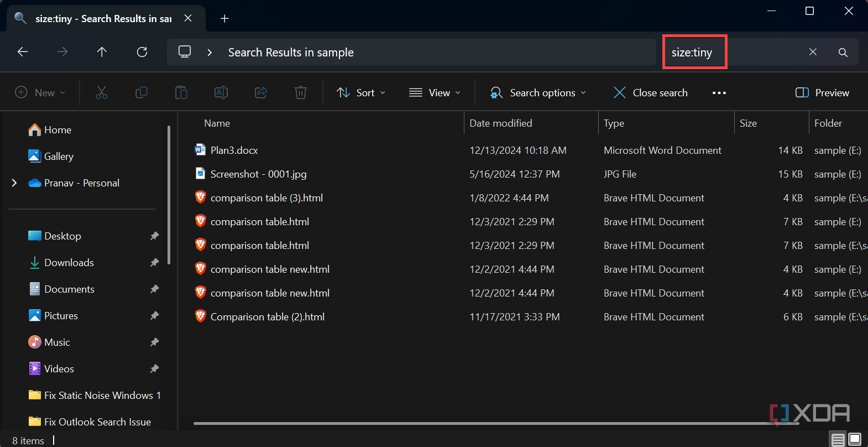Click the magnifier search button

(x=843, y=52)
